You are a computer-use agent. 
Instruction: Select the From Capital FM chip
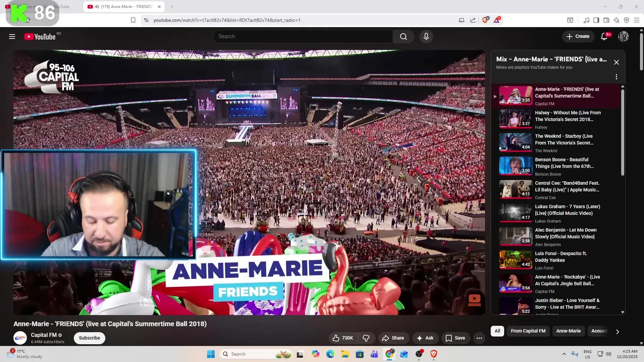[528, 331]
